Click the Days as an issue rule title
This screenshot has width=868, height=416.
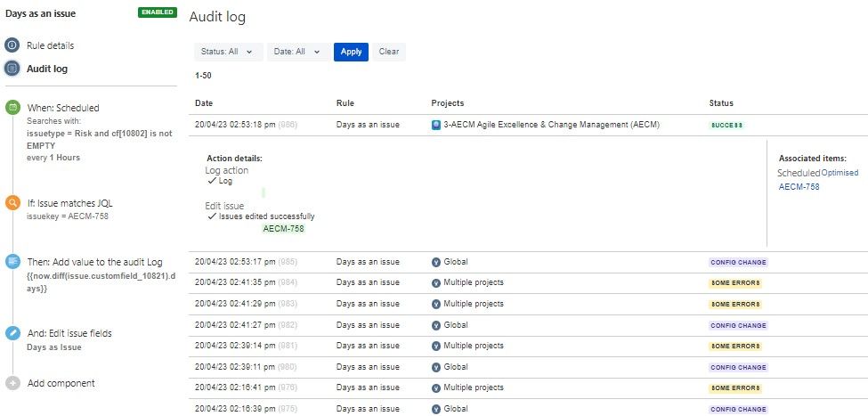click(40, 13)
